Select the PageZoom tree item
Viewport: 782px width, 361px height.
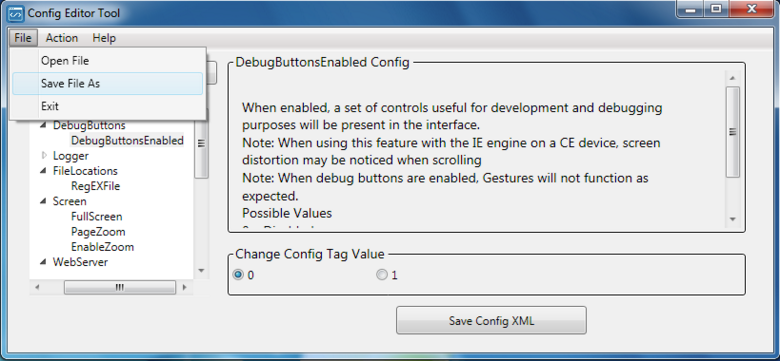(98, 232)
